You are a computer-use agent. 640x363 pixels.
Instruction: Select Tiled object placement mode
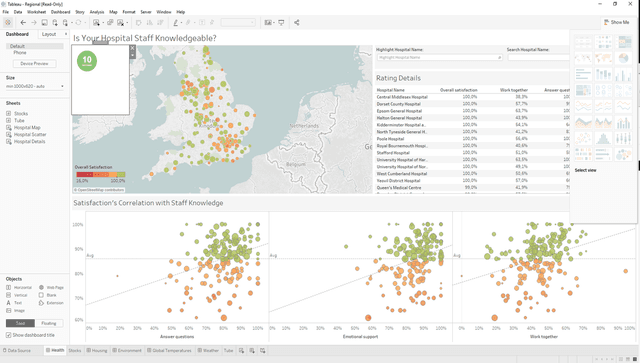[20, 323]
